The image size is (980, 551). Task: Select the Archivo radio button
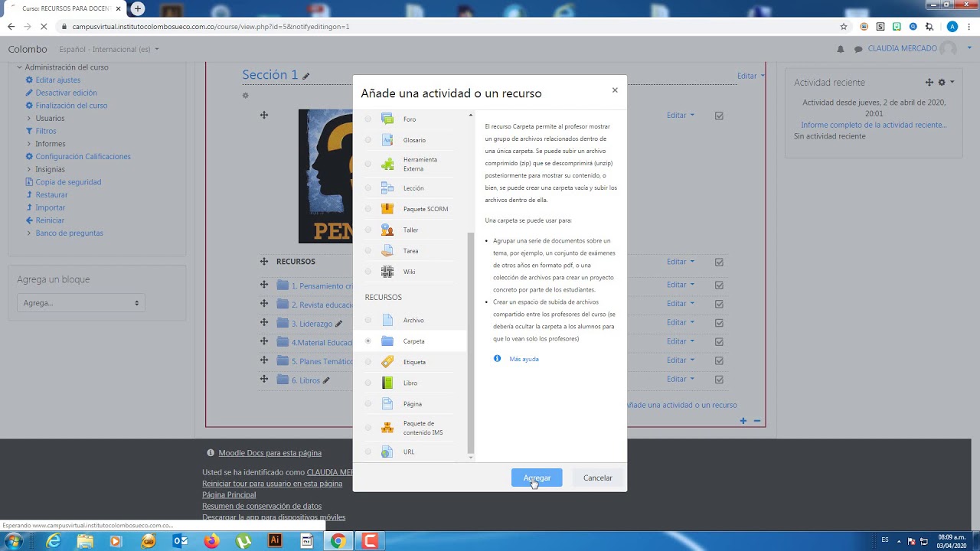(368, 320)
